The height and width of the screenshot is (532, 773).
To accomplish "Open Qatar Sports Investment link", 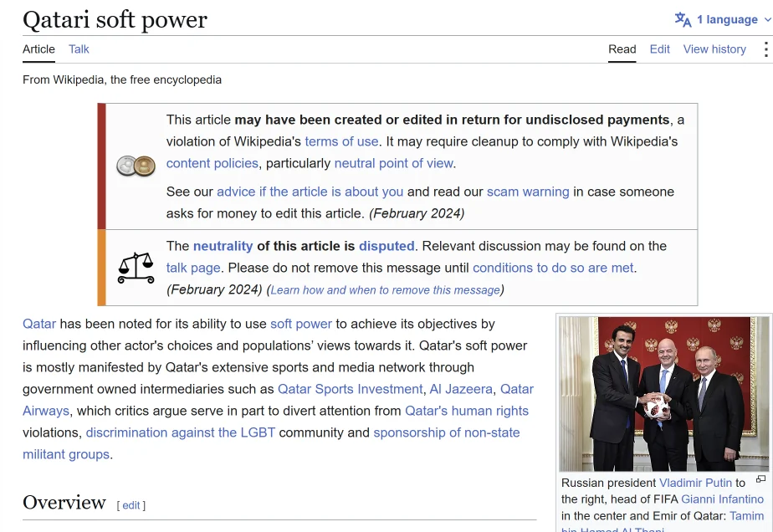I will [x=350, y=389].
